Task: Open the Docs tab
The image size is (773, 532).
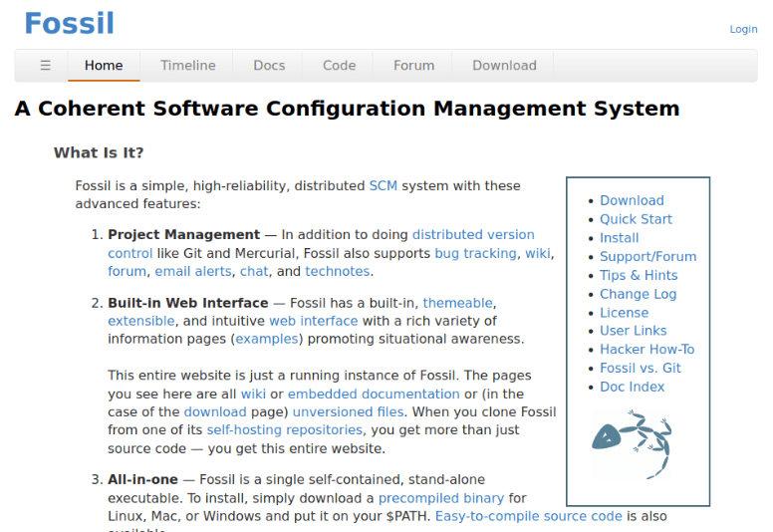Action: [x=269, y=66]
